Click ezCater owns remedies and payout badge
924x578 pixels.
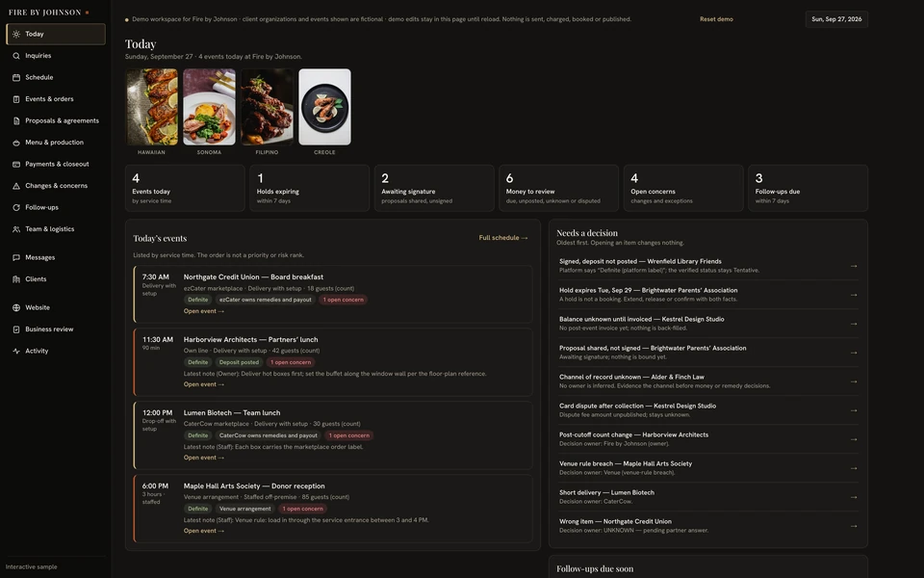266,300
